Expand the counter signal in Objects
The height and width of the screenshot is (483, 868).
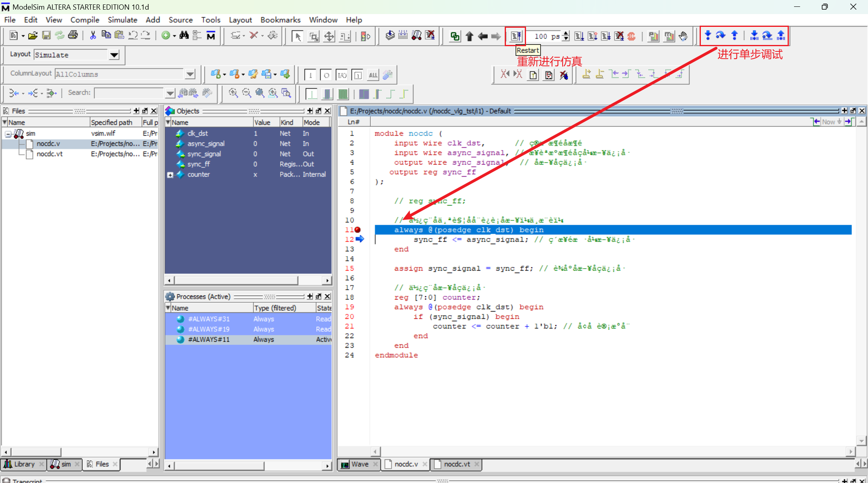point(170,175)
